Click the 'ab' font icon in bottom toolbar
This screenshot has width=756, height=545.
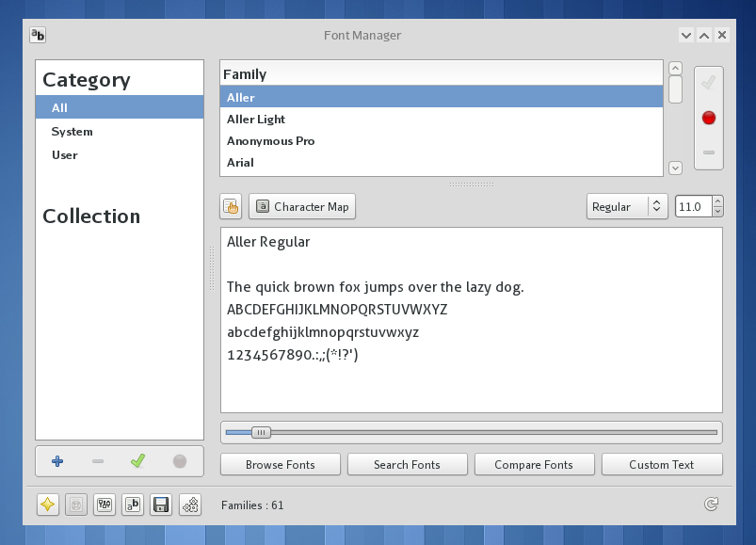pyautogui.click(x=133, y=505)
